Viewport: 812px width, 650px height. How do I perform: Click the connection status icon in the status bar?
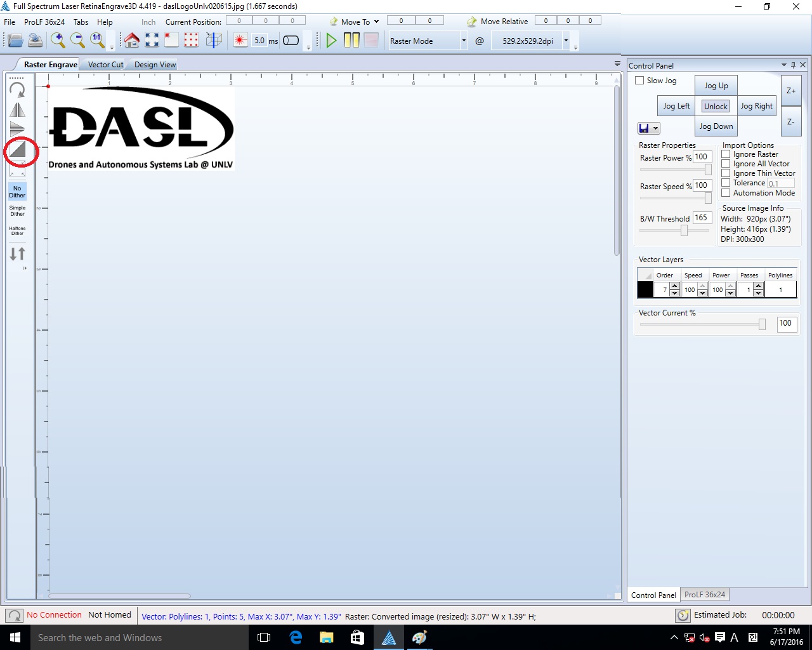tap(14, 616)
